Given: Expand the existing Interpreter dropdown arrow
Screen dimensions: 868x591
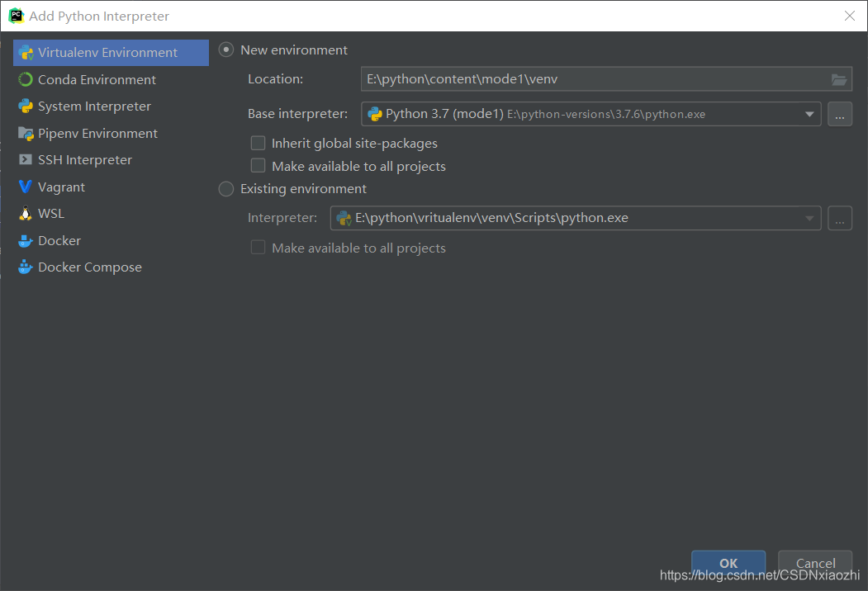Looking at the screenshot, I should coord(809,218).
